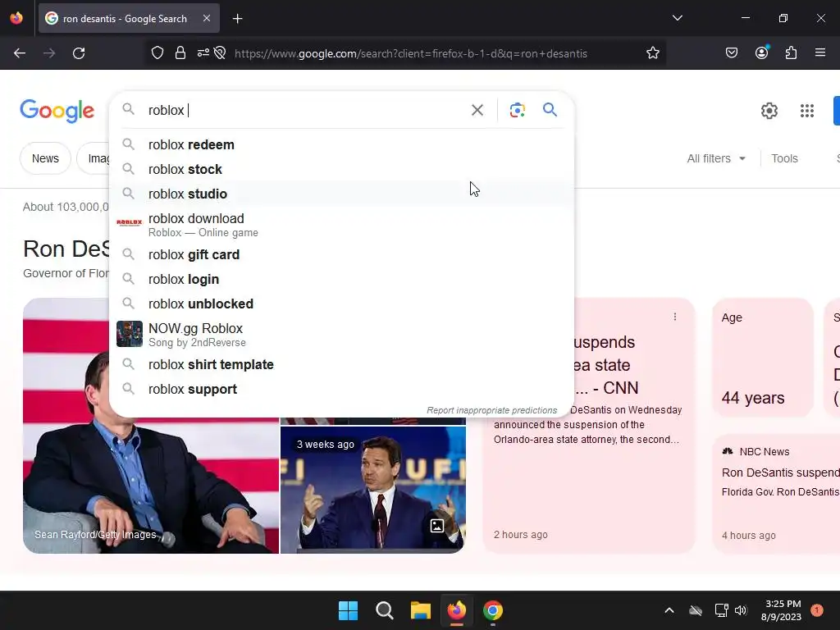
Task: Click the Firefox back arrow
Action: point(20,53)
